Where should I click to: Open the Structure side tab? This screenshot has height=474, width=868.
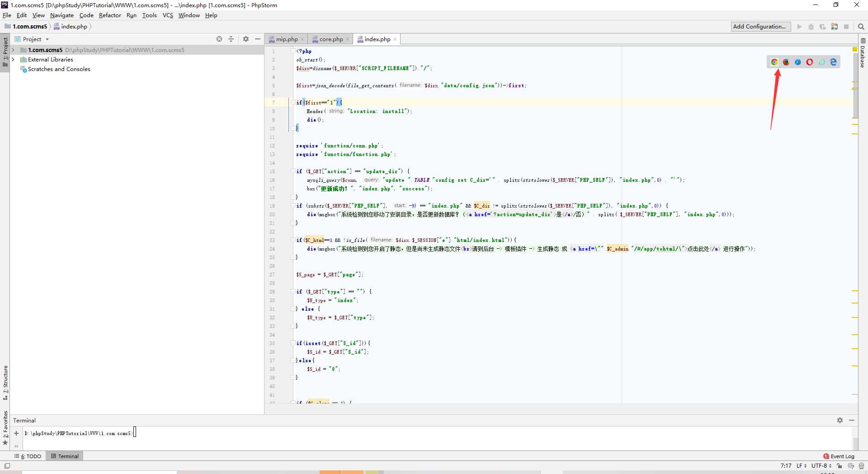point(5,383)
